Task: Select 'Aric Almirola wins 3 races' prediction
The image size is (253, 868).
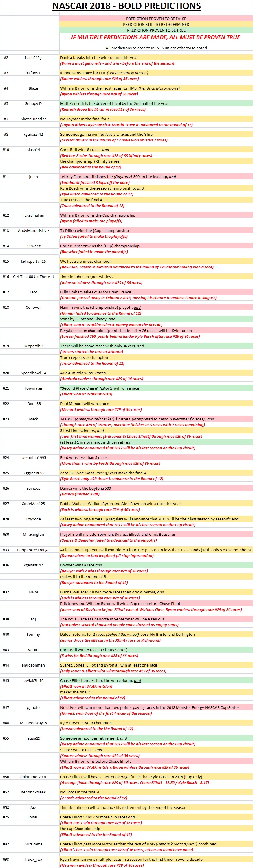Action: [x=83, y=373]
